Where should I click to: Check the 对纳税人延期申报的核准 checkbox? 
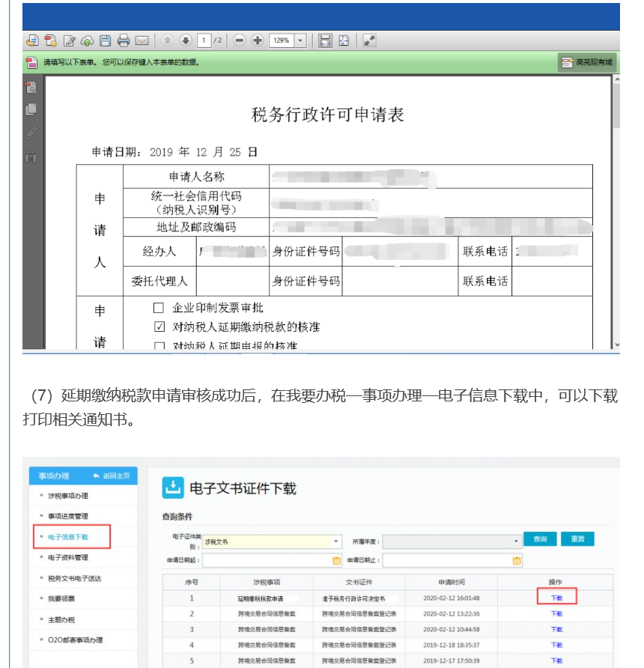tap(159, 346)
